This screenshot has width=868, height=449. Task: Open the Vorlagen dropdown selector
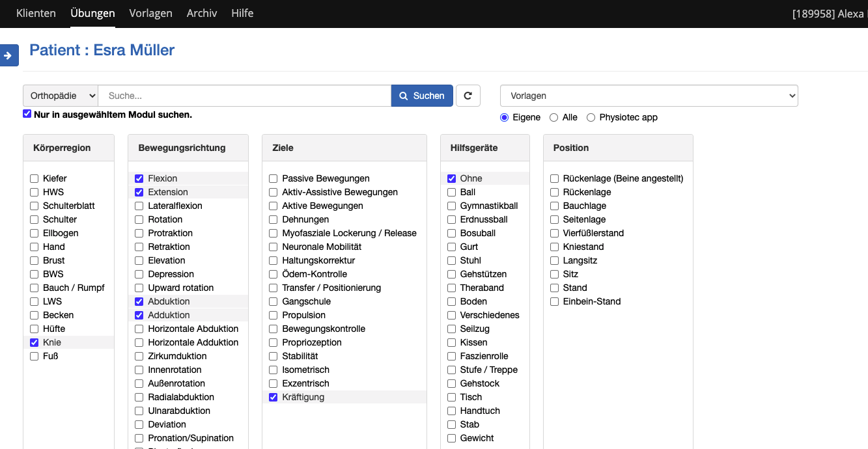[649, 95]
